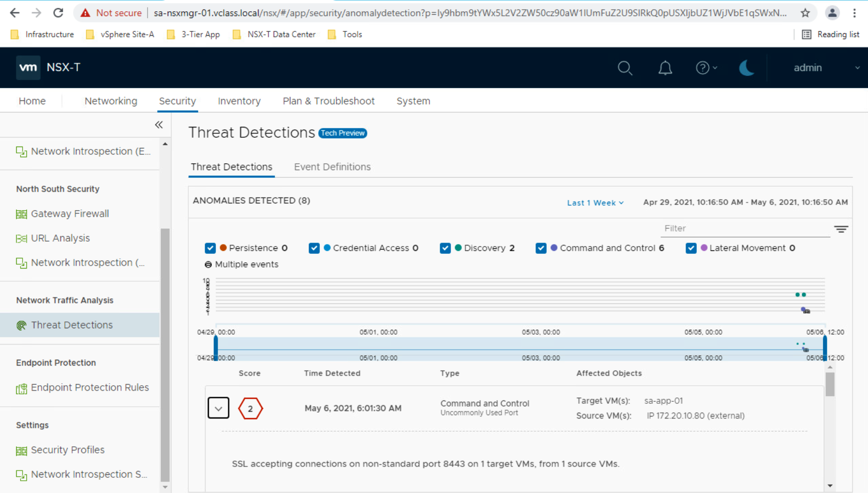Open the admin user dropdown
Image resolution: width=868 pixels, height=493 pixels.
coord(827,68)
